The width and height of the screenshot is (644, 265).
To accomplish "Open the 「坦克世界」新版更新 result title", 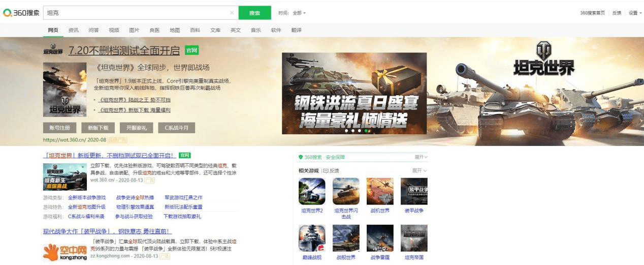I will 110,155.
